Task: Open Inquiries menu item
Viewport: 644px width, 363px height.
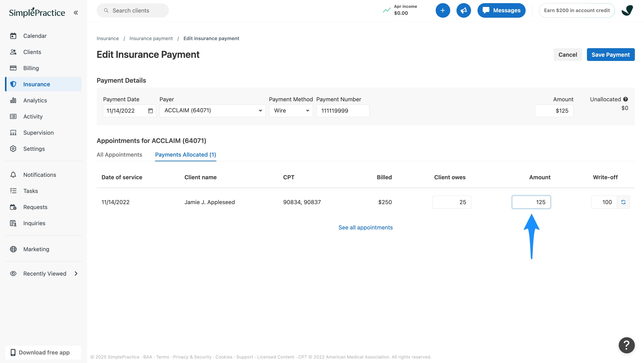Action: coord(43,223)
